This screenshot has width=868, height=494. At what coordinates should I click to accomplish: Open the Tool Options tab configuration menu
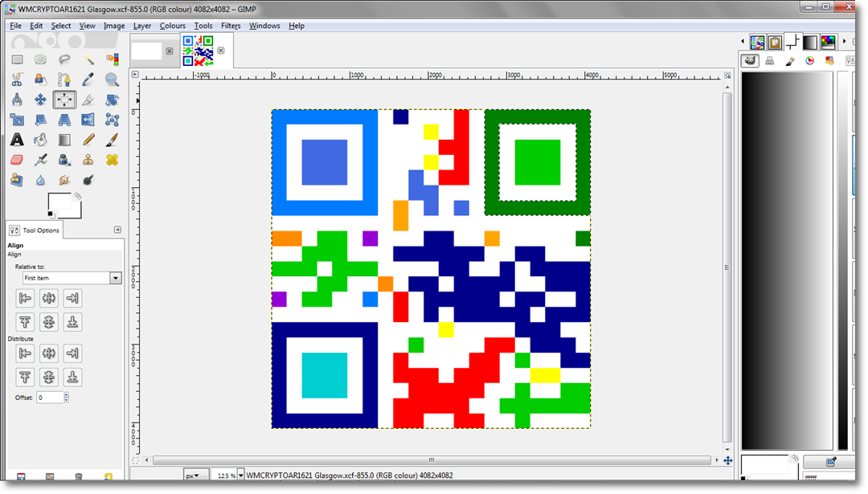pos(117,230)
